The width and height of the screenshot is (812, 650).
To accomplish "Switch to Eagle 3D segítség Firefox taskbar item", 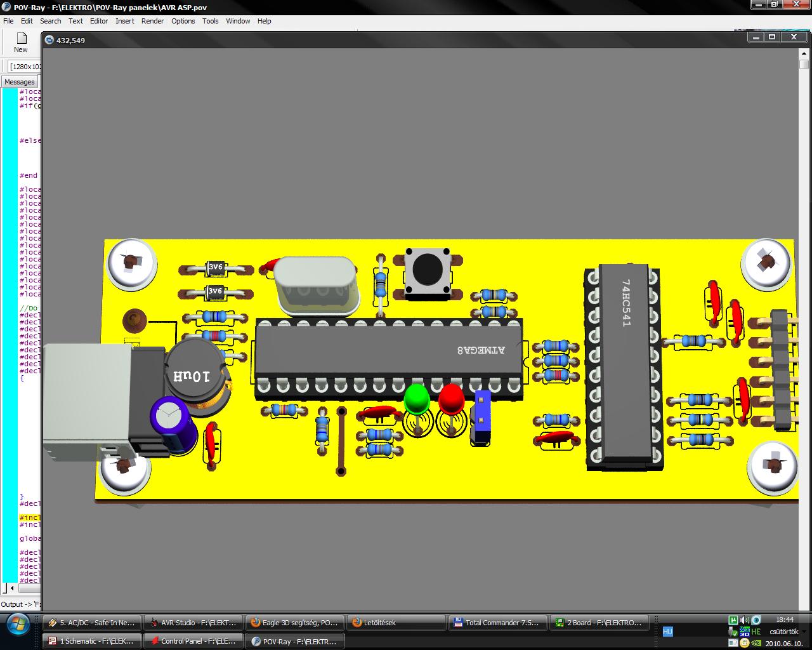I will 295,623.
